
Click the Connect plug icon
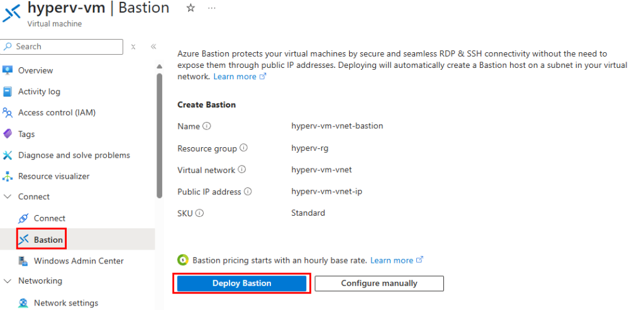23,218
